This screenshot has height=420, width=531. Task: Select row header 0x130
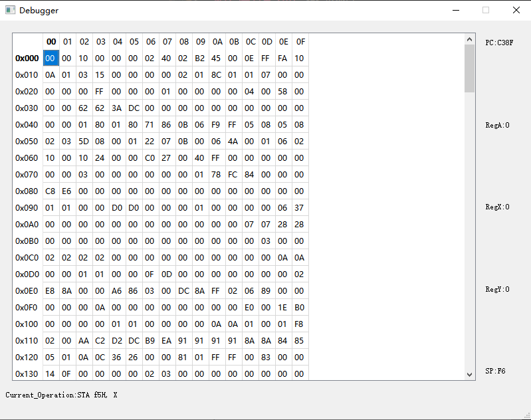(x=28, y=373)
